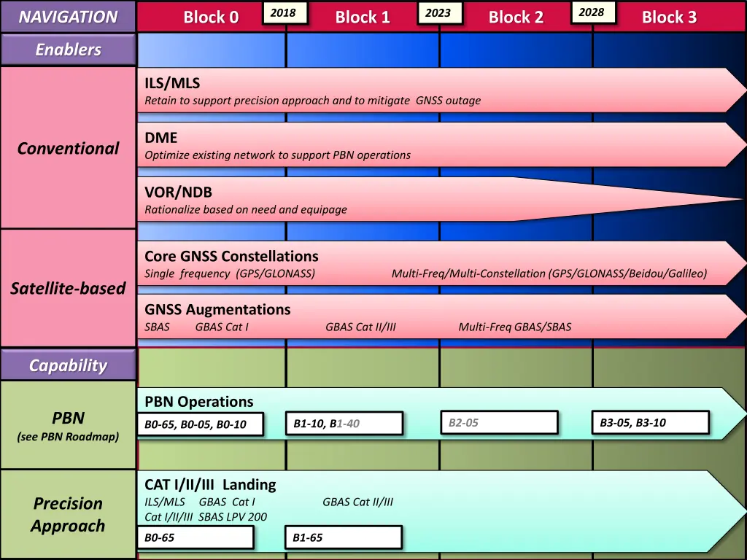Click 'GBAS Cat II/III' under GNSS Augmentations
Image resolution: width=747 pixels, height=560 pixels.
[360, 327]
